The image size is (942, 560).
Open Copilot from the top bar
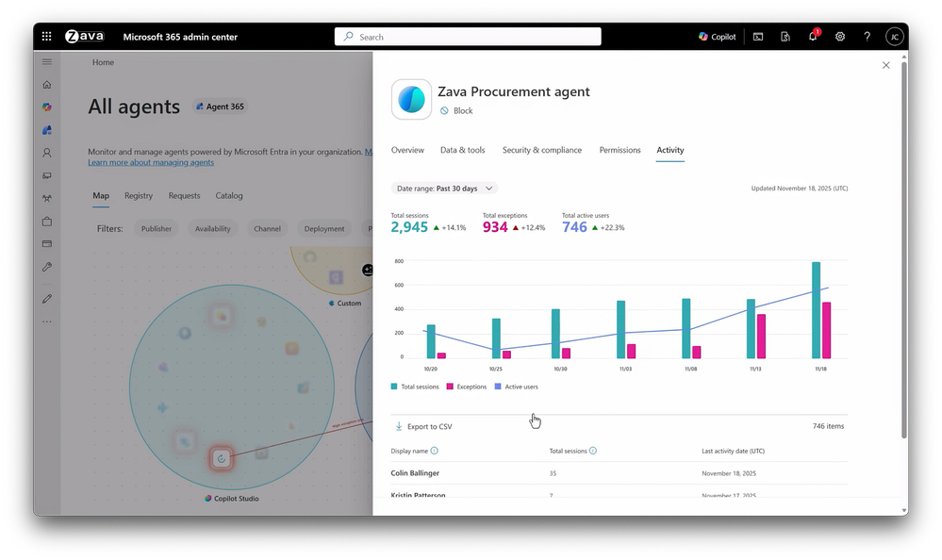717,37
